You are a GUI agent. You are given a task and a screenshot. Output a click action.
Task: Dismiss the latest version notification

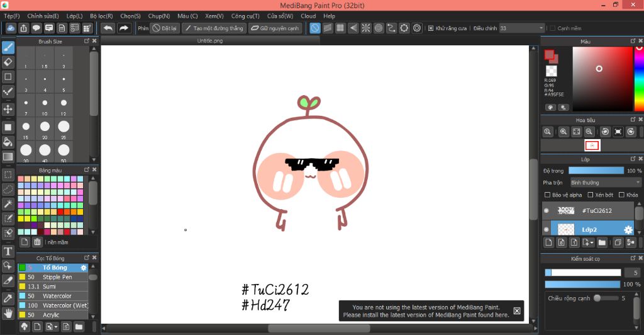coord(517,310)
